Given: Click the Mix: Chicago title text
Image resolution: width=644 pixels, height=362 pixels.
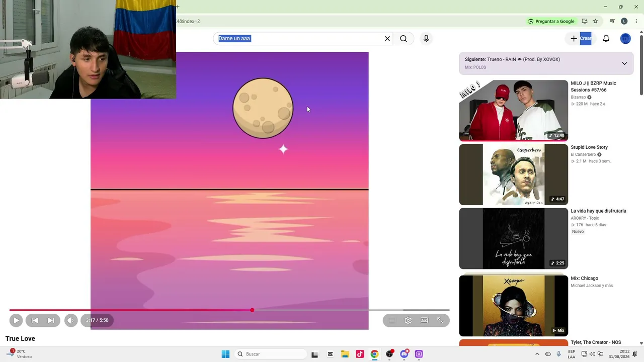Looking at the screenshot, I should [584, 279].
